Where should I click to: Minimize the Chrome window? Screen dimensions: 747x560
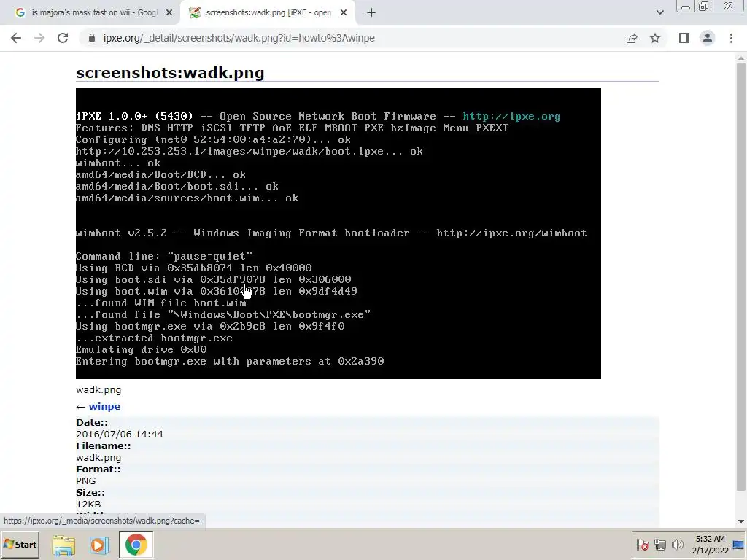click(x=686, y=7)
